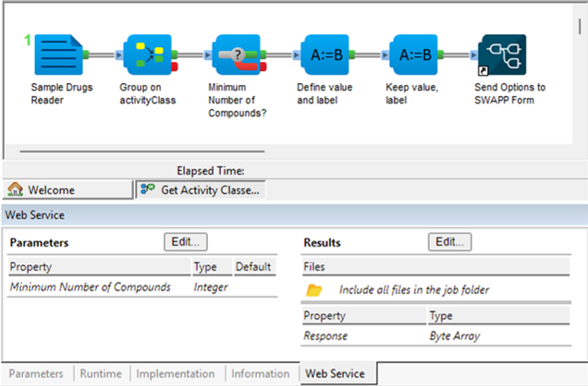Screen dimensions: 588x386
Task: Click the Integer type cell
Action: click(211, 287)
